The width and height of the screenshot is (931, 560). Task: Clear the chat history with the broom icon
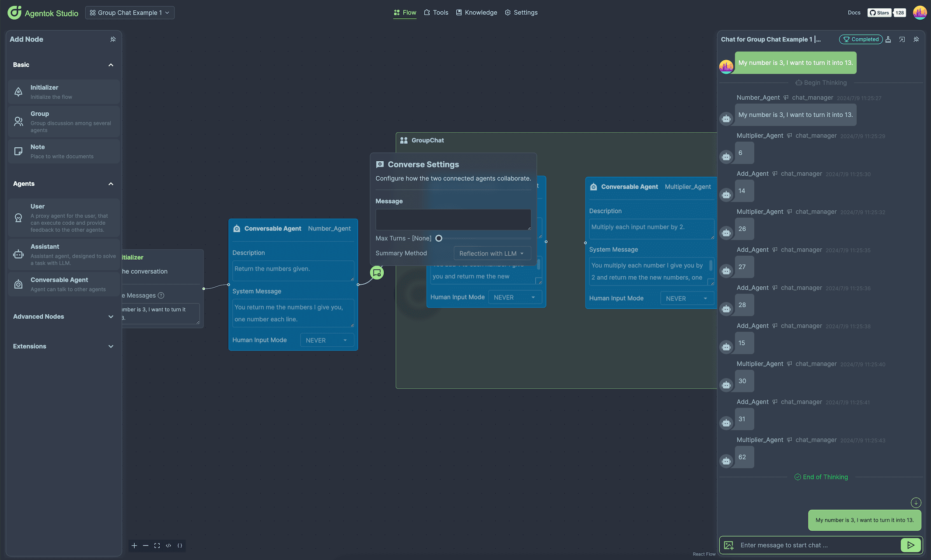[x=888, y=39]
